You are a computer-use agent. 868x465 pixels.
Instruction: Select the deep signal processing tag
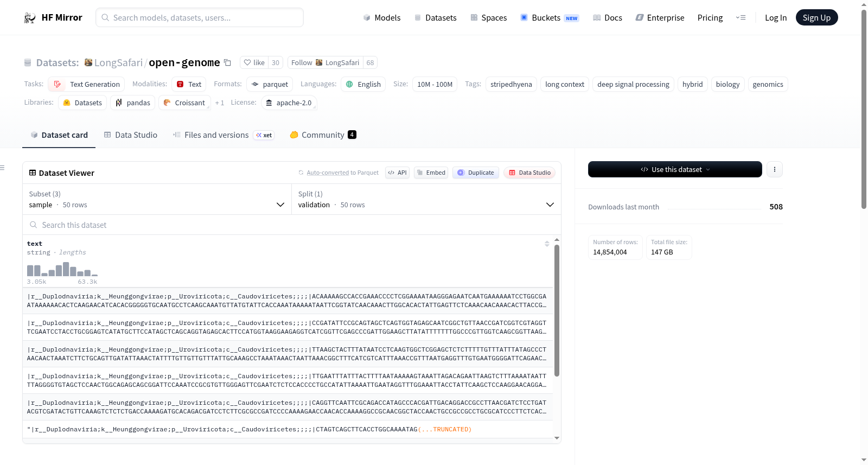[x=633, y=84]
